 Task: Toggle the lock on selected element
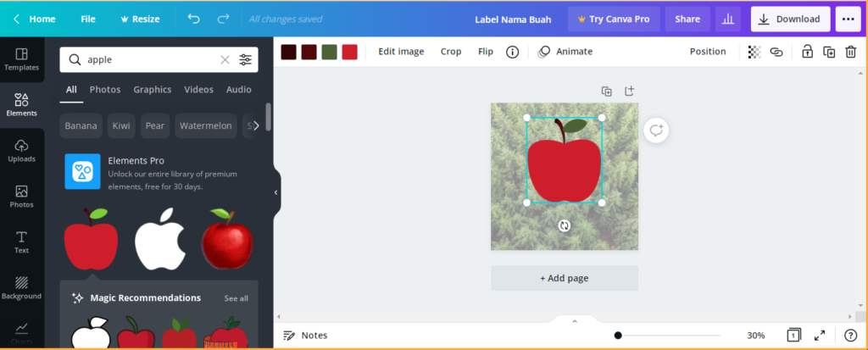click(x=807, y=52)
